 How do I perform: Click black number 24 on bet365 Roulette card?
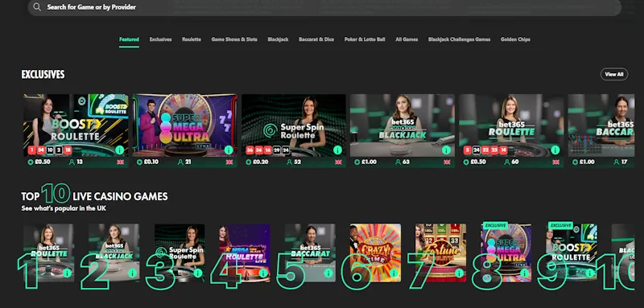tap(476, 150)
